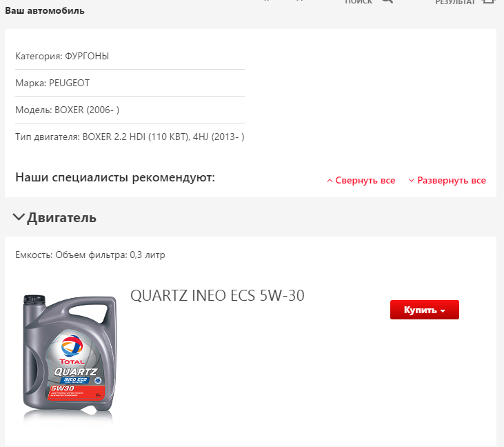
Task: Collapse the Двигатель section via its chevron
Action: point(19,217)
